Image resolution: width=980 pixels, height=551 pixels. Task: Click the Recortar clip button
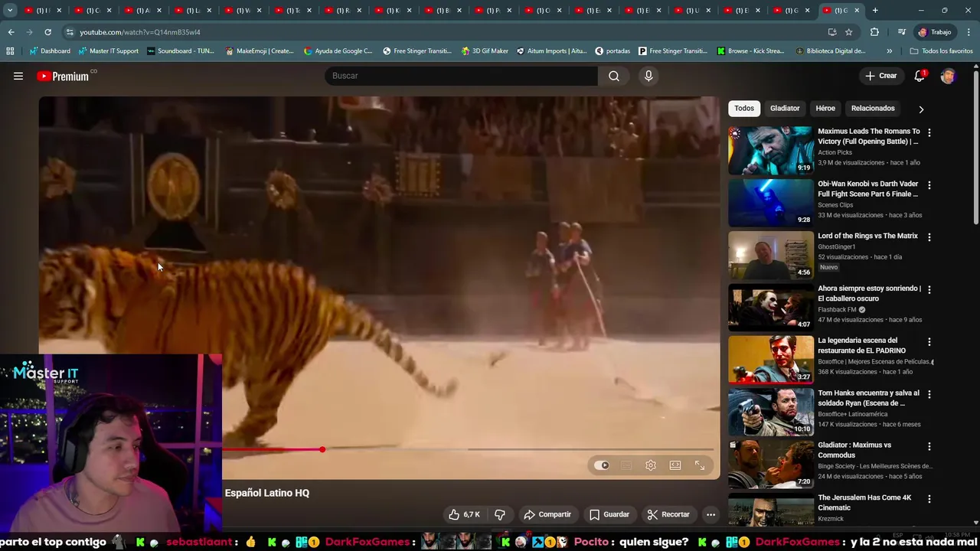[668, 514]
